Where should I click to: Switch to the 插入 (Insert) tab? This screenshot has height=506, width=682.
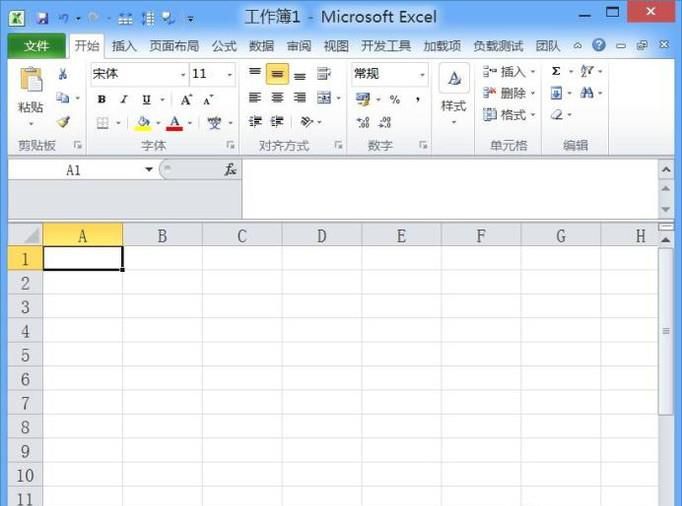click(124, 46)
